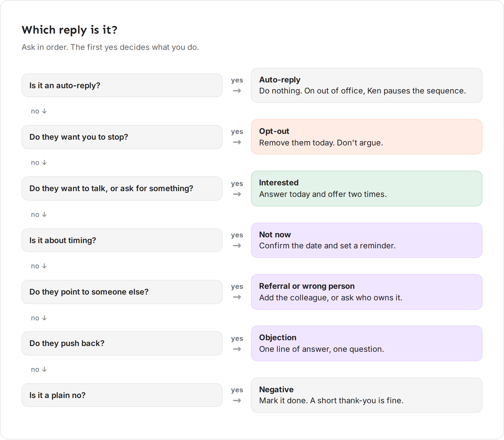This screenshot has height=440, width=504.
Task: Select 'Do they want to talk, or ask for something?'
Action: pos(122,188)
